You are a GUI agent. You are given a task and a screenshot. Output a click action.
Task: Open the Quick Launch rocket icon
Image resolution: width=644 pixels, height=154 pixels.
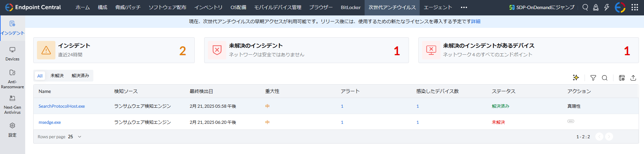coord(596,7)
